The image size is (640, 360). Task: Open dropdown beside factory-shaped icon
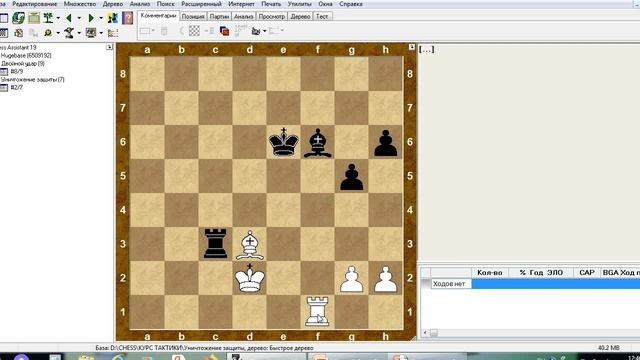(264, 31)
